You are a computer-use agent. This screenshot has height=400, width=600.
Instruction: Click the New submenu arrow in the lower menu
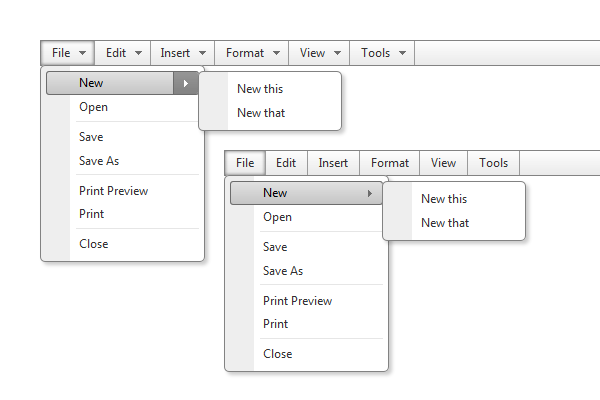pyautogui.click(x=370, y=193)
